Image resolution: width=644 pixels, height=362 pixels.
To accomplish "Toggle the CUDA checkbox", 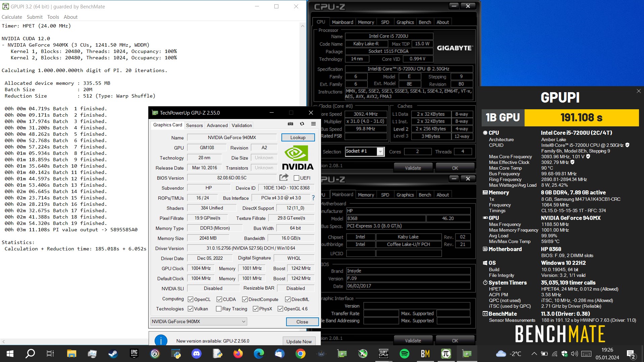I will 219,299.
